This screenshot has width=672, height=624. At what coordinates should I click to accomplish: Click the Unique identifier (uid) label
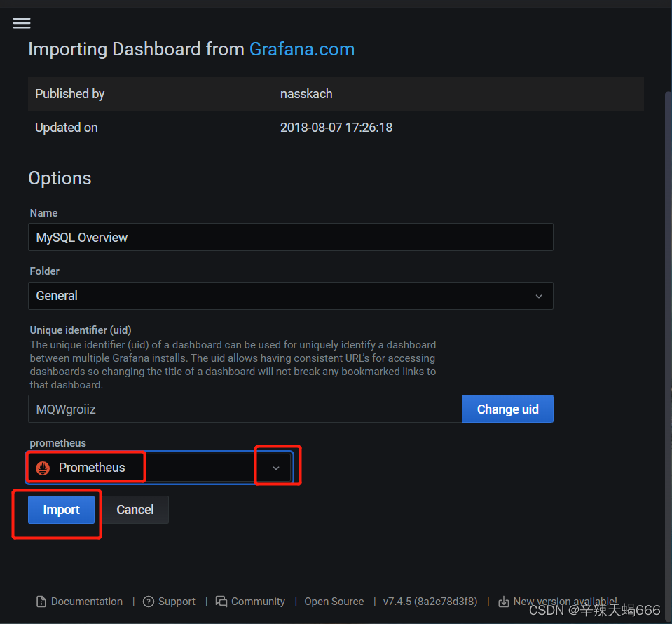81,330
